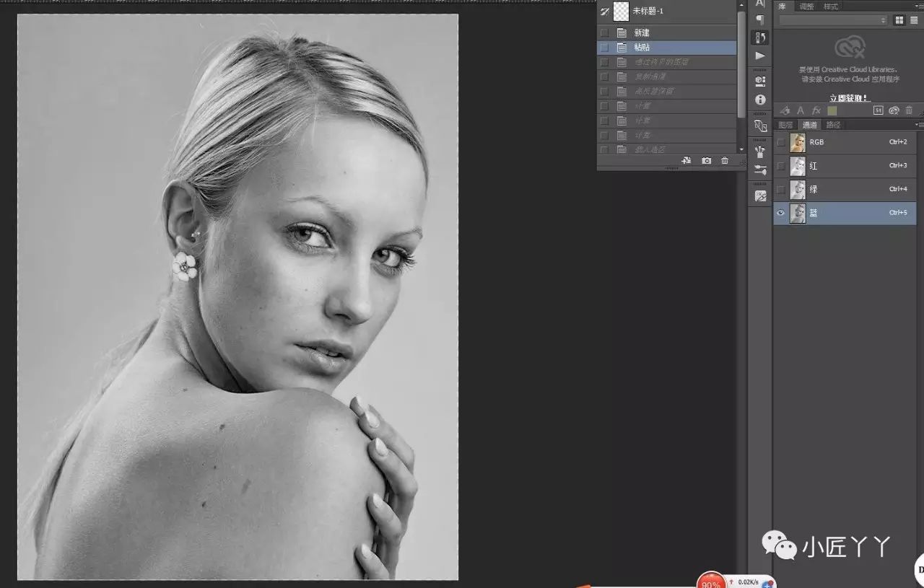Delete current history state with trash icon

coord(725,160)
